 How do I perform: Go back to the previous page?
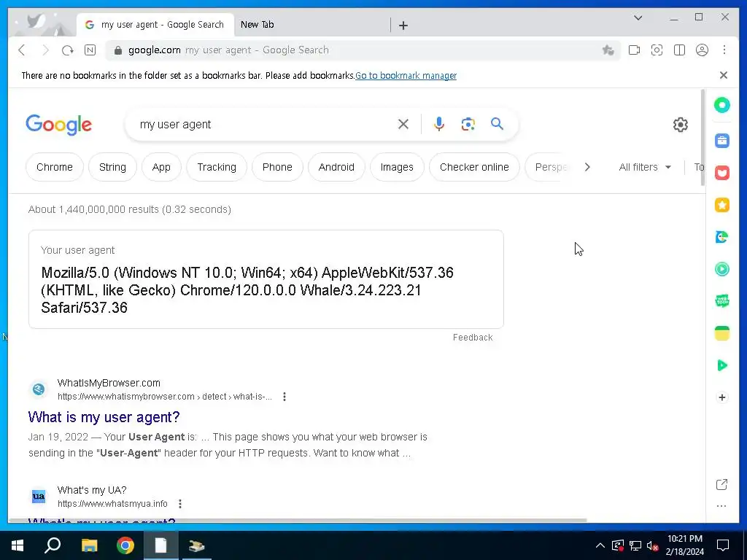tap(22, 50)
